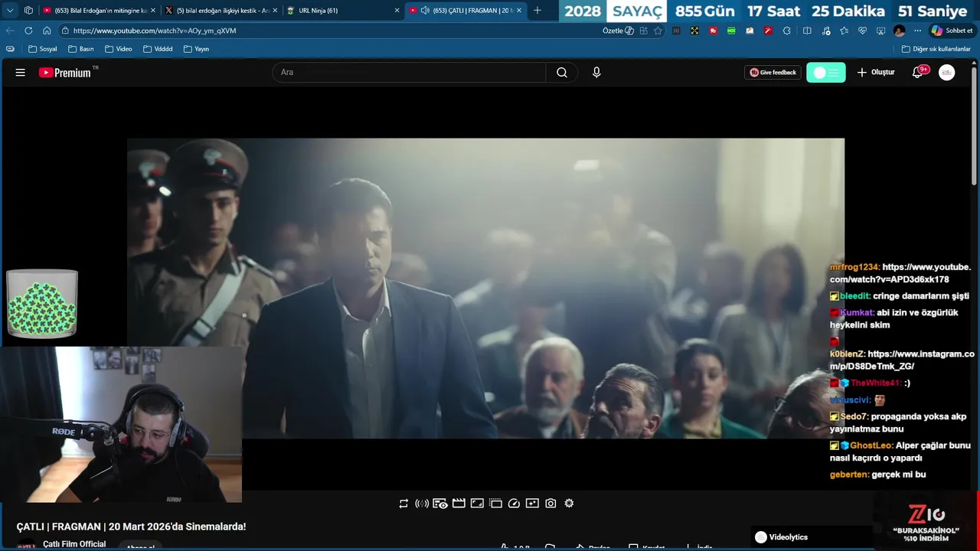Viewport: 980px width, 551px height.
Task: Open the YouTube hamburger guide menu
Action: click(21, 73)
